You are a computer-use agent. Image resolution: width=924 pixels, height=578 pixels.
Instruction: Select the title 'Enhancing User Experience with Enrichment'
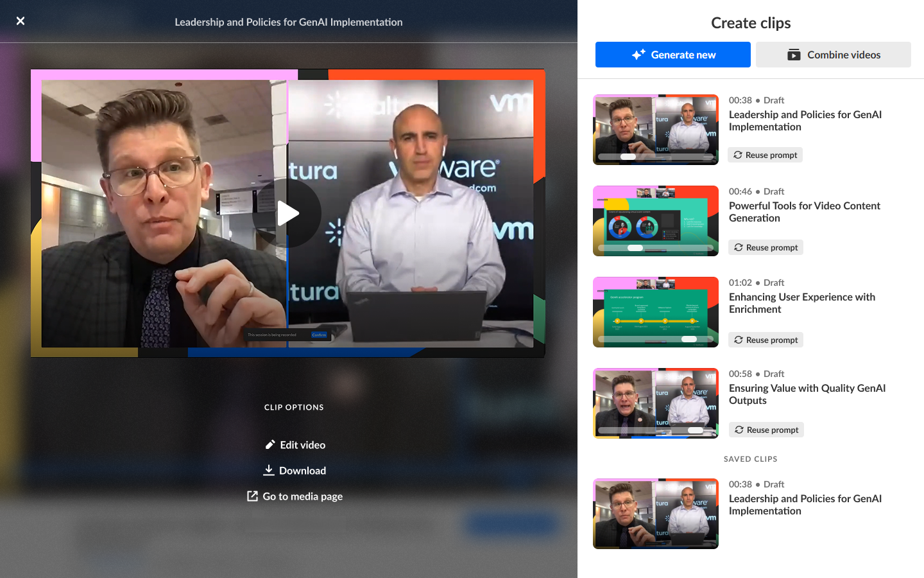pyautogui.click(x=802, y=303)
